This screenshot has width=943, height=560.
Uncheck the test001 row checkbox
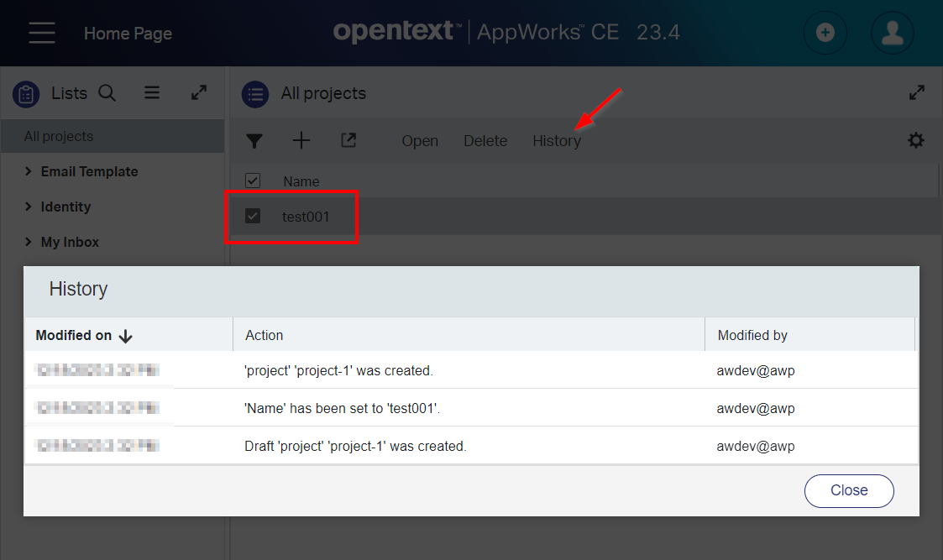[253, 217]
